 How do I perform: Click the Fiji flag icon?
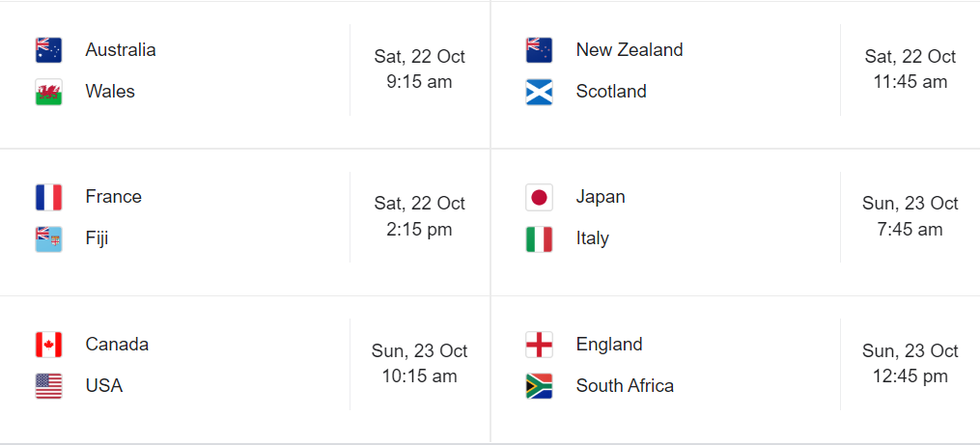(x=48, y=238)
